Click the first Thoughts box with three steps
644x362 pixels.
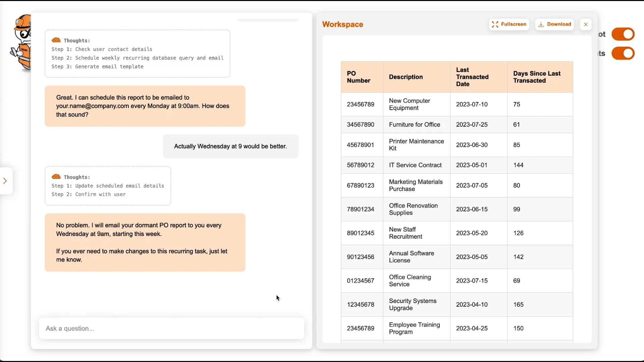(138, 54)
